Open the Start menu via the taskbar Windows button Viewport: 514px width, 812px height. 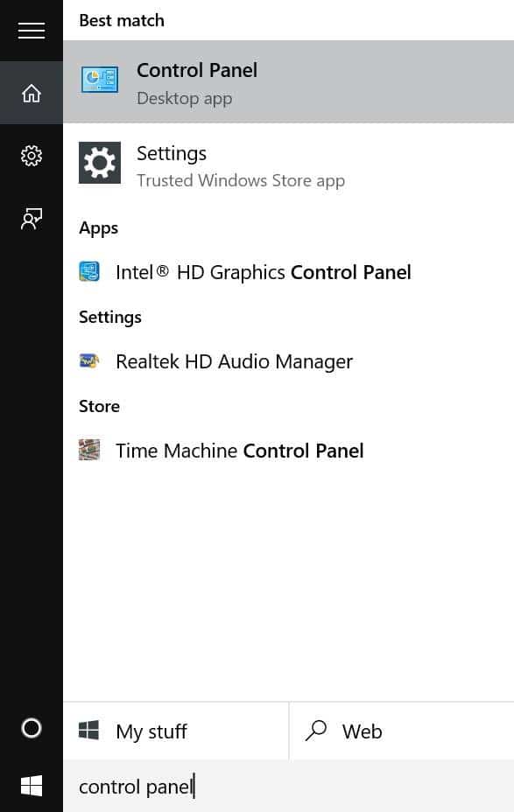click(32, 786)
